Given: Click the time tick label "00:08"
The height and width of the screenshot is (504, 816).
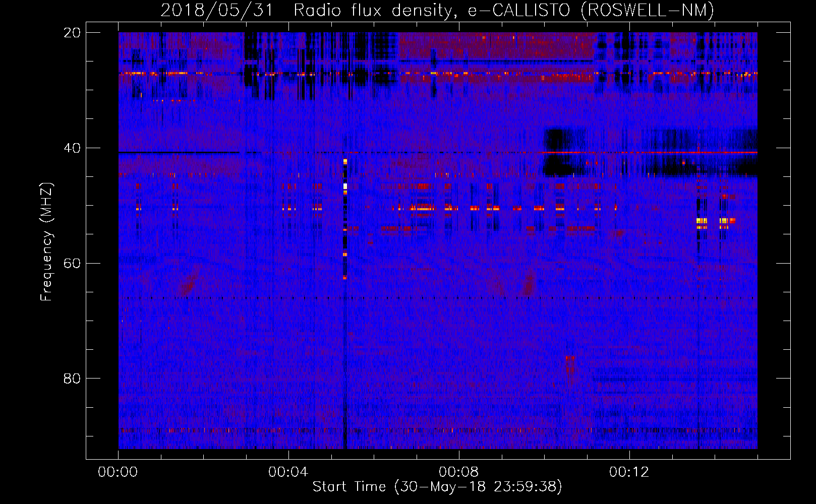Looking at the screenshot, I should pyautogui.click(x=459, y=472).
